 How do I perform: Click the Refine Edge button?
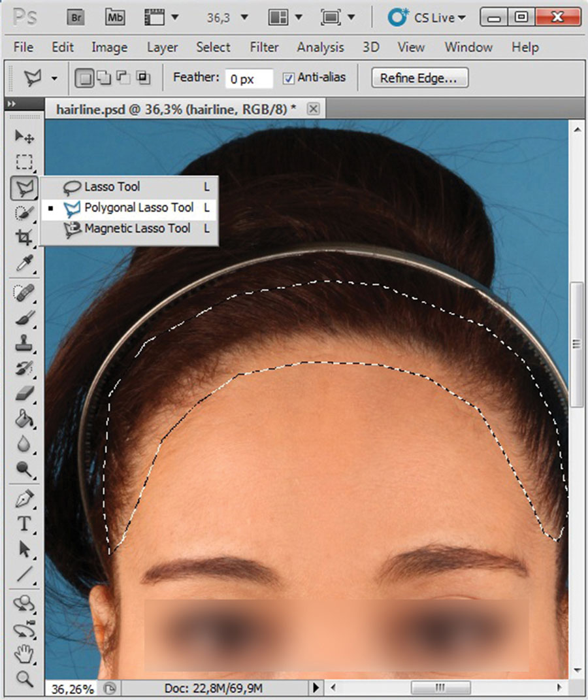(x=419, y=78)
